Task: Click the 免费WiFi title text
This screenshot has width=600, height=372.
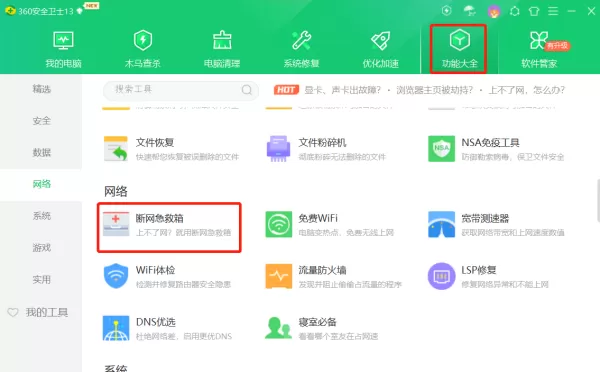Action: coord(318,218)
